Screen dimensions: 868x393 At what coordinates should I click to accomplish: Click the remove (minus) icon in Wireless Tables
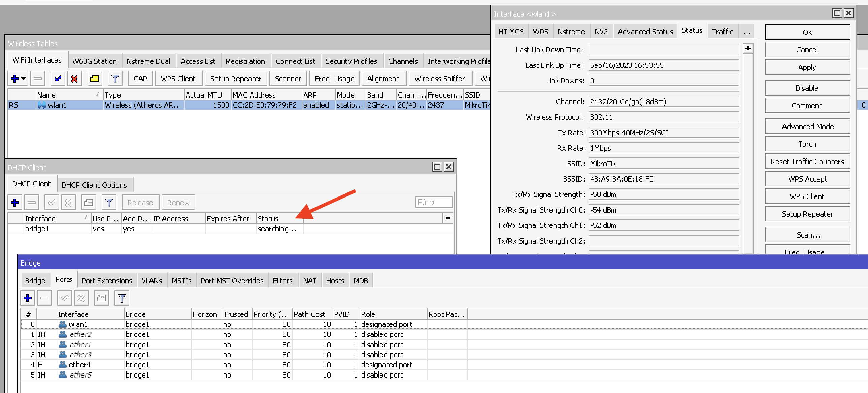(x=38, y=79)
